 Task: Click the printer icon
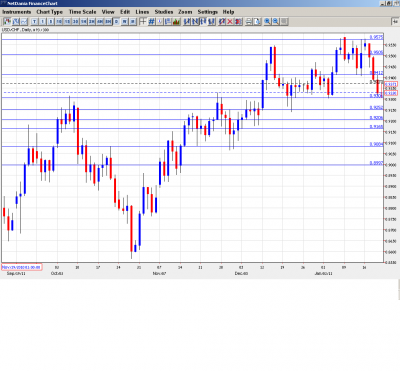249,22
